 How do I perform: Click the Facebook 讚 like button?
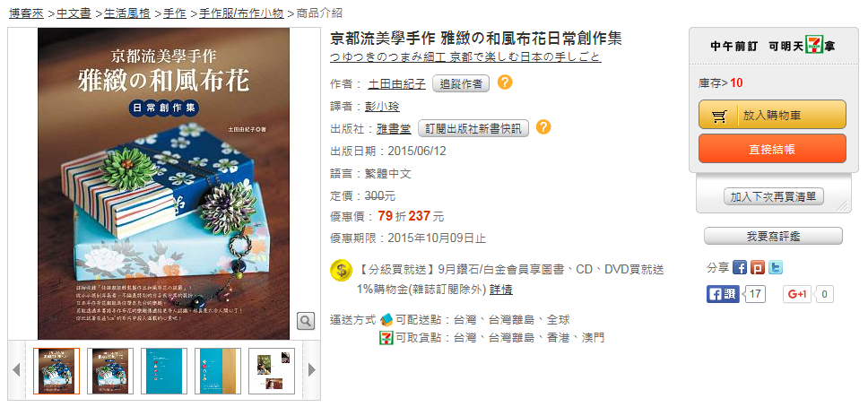(723, 294)
